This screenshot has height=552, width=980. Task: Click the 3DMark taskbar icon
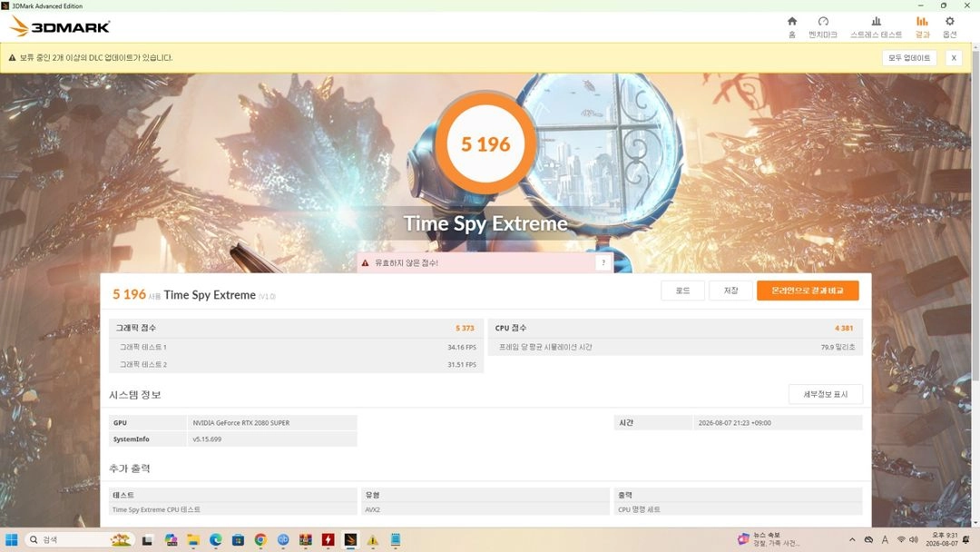350,540
